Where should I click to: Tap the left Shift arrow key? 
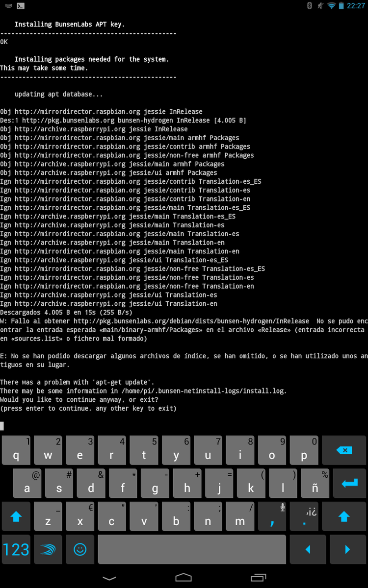click(16, 516)
